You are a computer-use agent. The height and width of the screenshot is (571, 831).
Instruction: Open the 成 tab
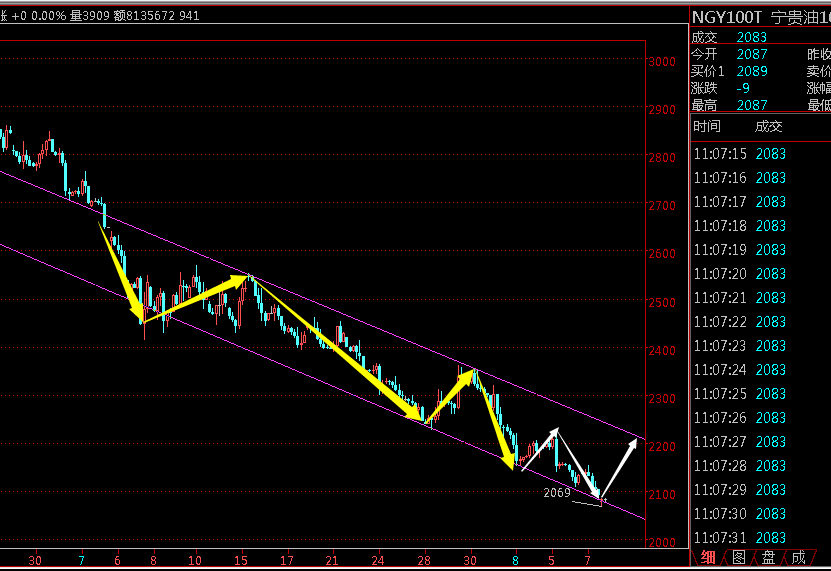798,557
